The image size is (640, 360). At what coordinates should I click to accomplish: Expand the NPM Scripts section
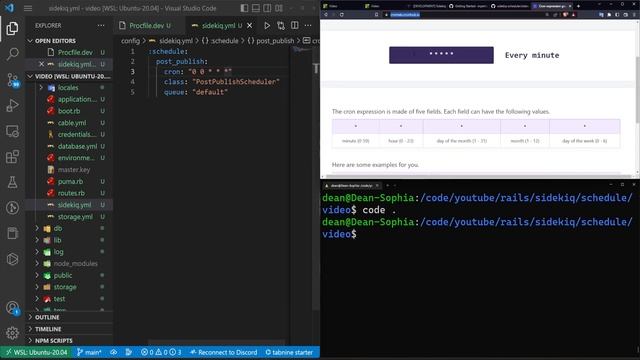[69, 340]
